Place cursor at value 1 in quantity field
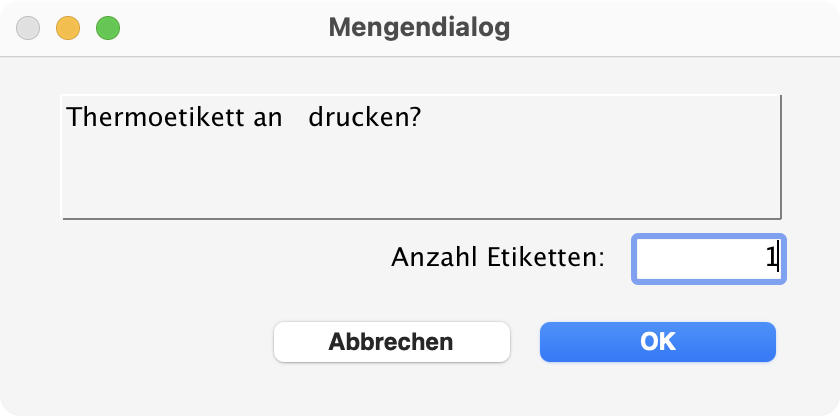This screenshot has width=840, height=416. click(x=771, y=258)
